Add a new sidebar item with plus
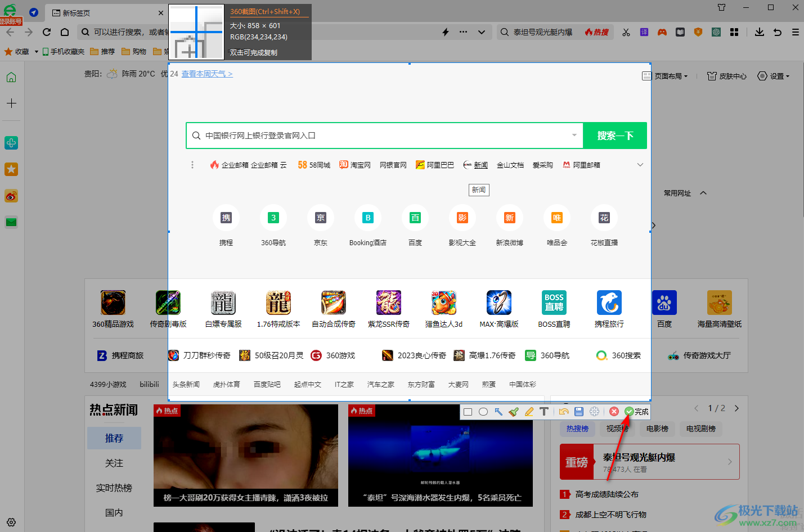 click(11, 103)
